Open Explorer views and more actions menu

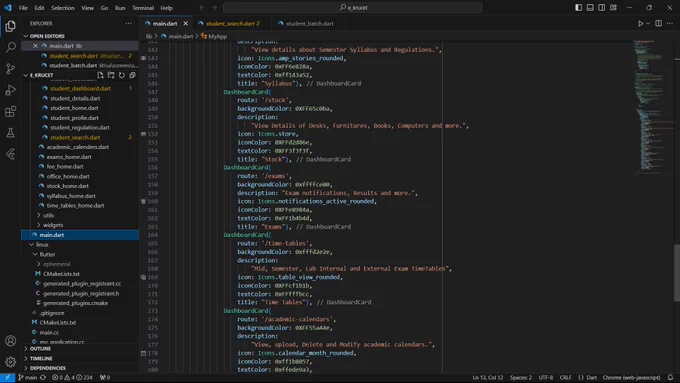[128, 23]
